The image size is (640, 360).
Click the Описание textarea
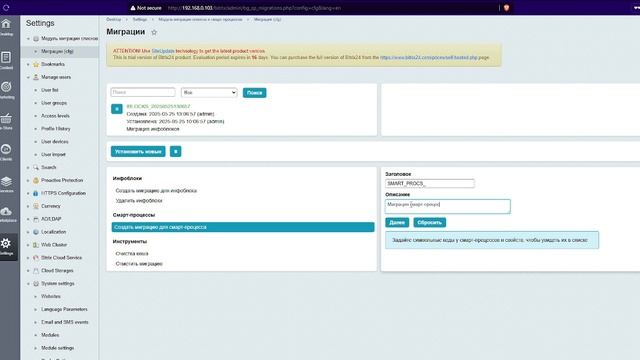447,206
